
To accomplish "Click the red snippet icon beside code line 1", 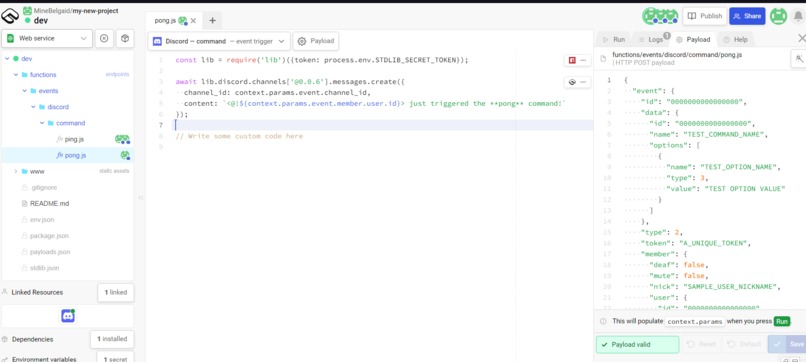I will (572, 60).
